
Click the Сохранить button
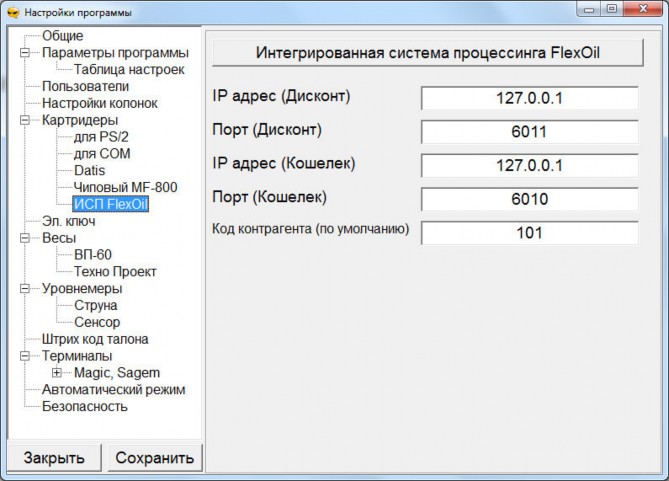155,458
